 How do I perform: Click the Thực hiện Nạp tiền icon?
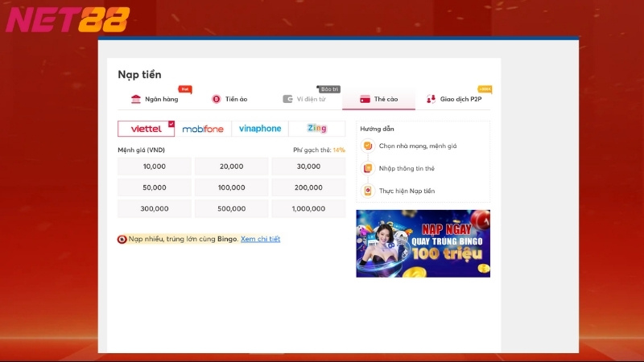(368, 191)
